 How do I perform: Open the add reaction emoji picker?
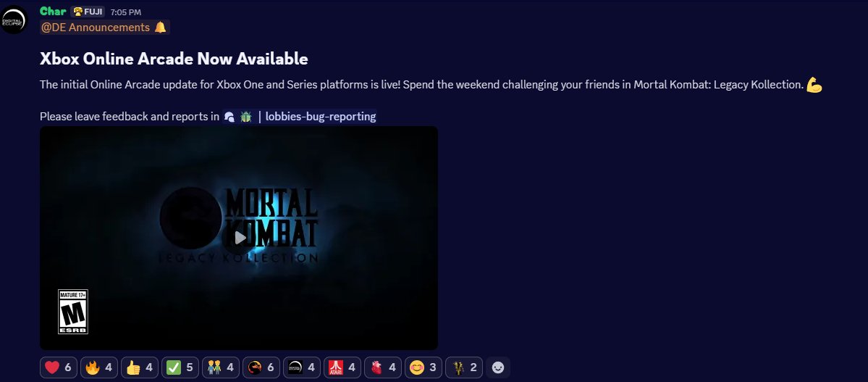pos(497,367)
